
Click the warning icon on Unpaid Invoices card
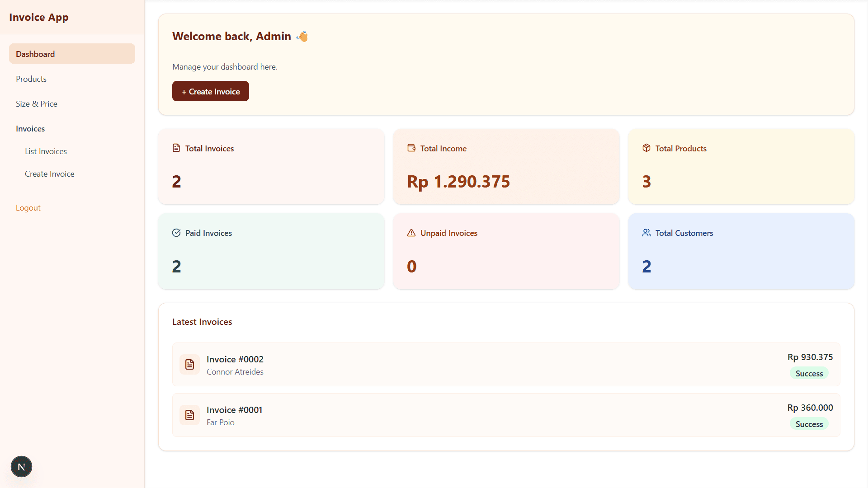pyautogui.click(x=411, y=233)
